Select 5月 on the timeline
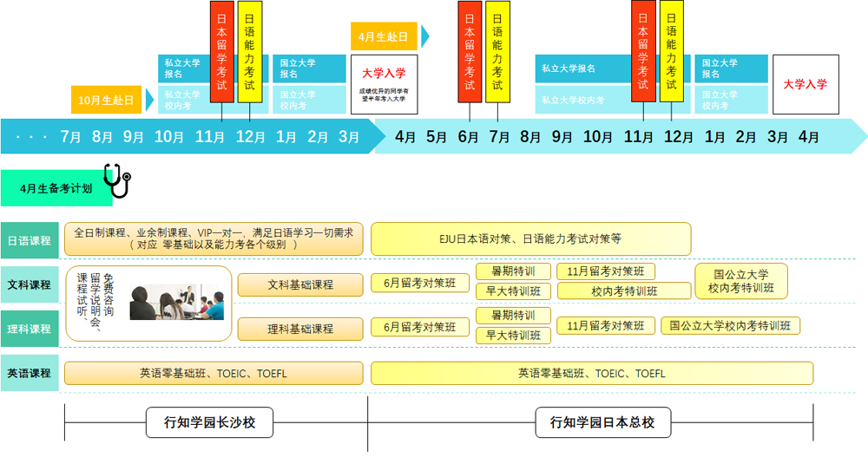Viewport: 868px width, 457px height. (437, 137)
